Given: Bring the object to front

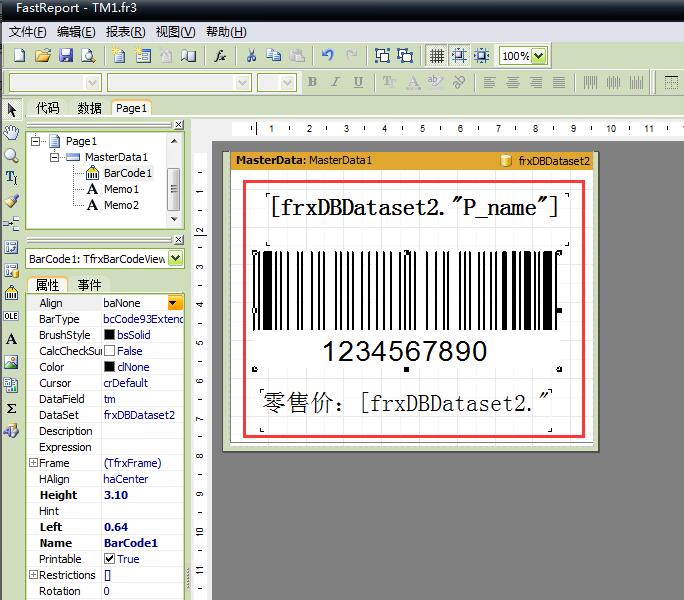Looking at the screenshot, I should pos(383,55).
